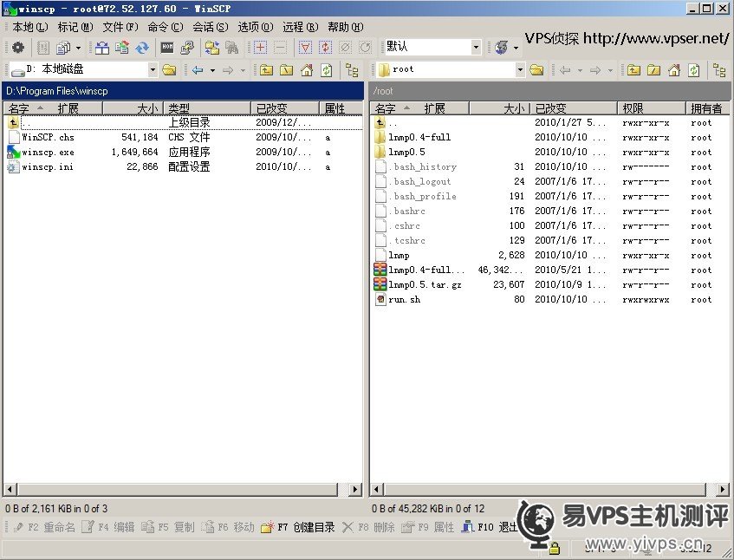Click the select files plus icon

pyautogui.click(x=260, y=48)
